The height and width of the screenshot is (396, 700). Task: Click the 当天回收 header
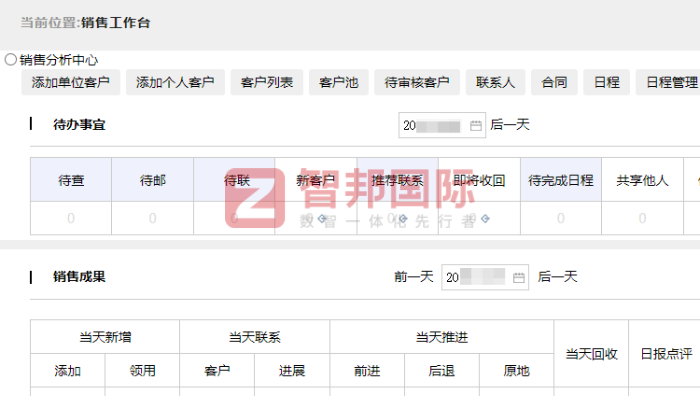click(592, 354)
